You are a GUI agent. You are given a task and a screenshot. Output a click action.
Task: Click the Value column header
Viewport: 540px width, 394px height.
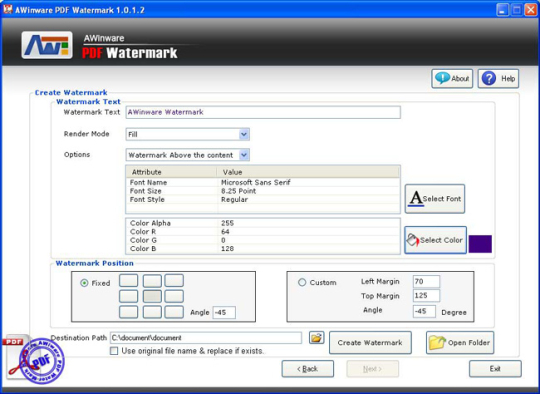point(308,172)
